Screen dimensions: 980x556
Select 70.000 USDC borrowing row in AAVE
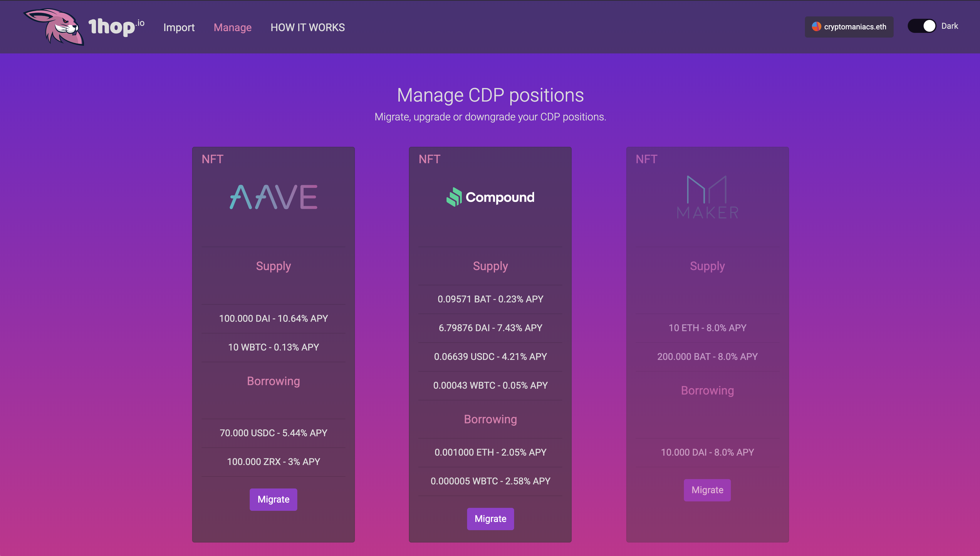(x=273, y=433)
